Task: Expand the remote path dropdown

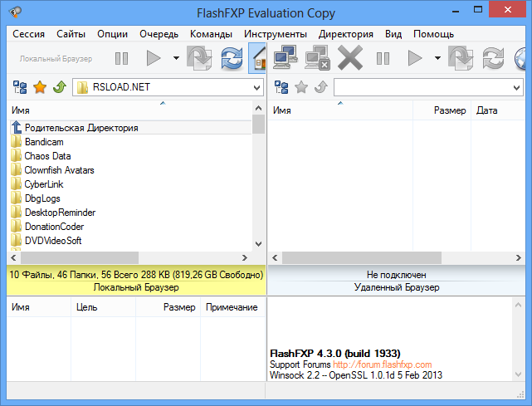Action: click(516, 87)
